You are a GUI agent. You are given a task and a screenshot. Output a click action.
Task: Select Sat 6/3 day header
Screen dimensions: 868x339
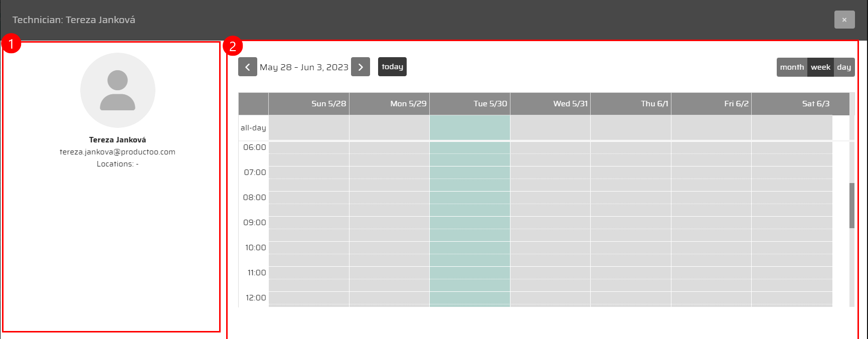[815, 104]
